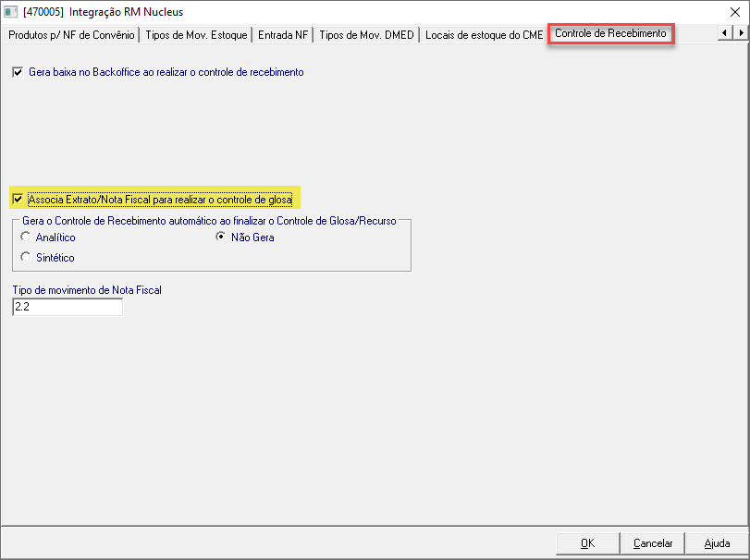
Task: Toggle Associa Extrato/Nota Fiscal checkbox
Action: (18, 200)
